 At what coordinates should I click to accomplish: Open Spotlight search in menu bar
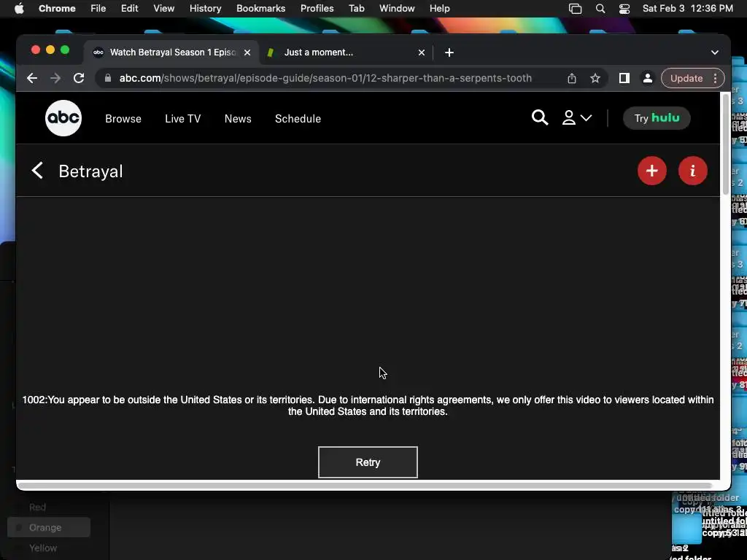[x=600, y=9]
